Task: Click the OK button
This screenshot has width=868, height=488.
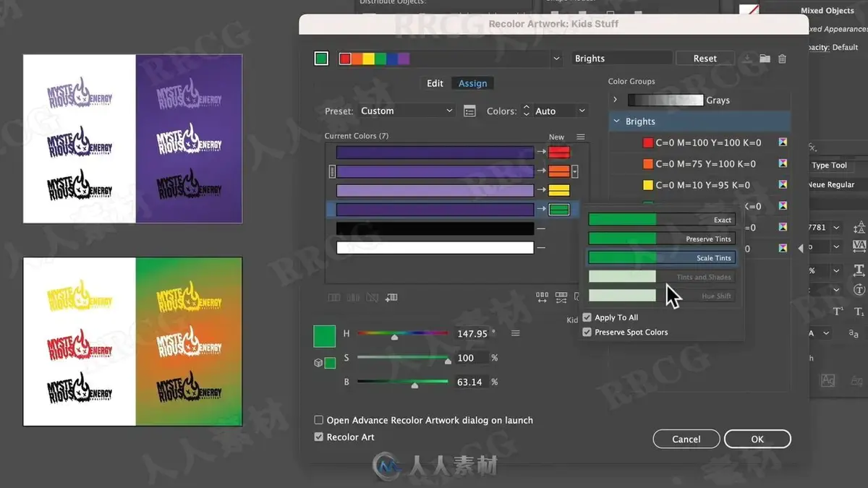Action: pos(757,439)
